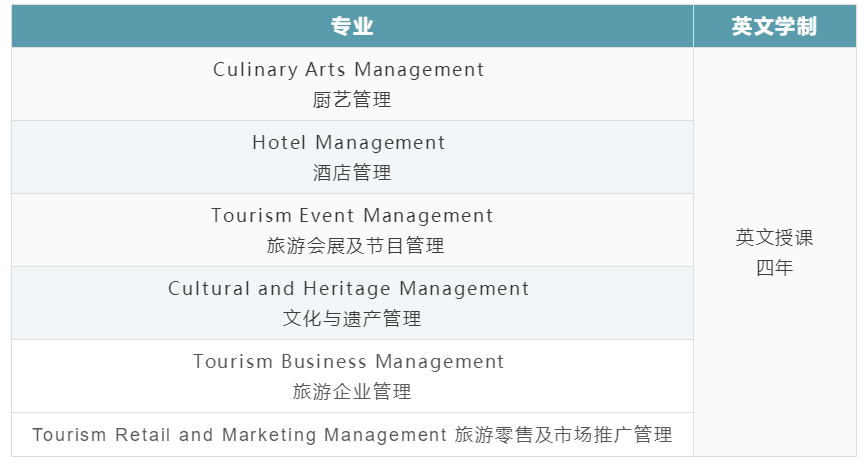The image size is (865, 472).
Task: Click the 英文授课 text
Action: click(x=774, y=238)
